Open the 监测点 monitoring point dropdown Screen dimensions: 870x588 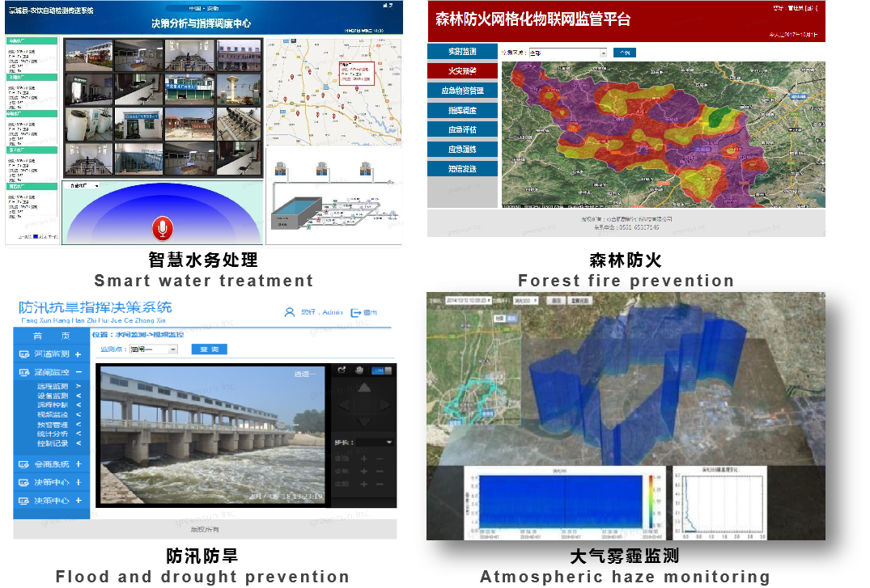click(x=153, y=349)
